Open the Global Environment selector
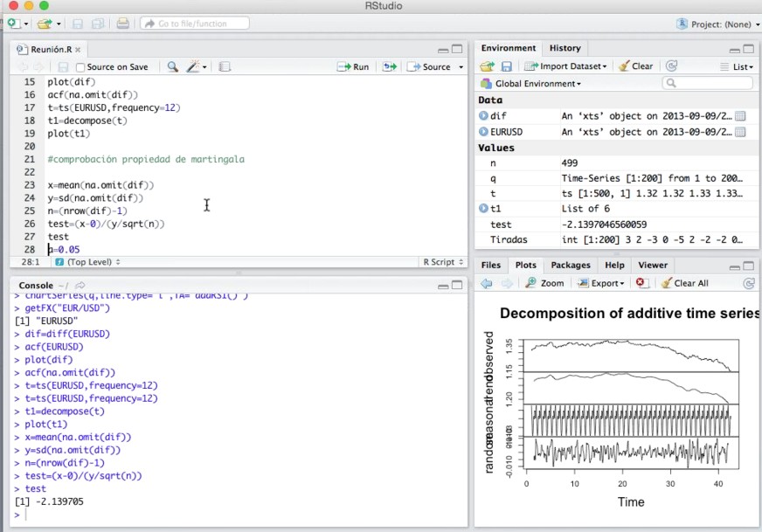Image resolution: width=762 pixels, height=532 pixels. click(530, 84)
